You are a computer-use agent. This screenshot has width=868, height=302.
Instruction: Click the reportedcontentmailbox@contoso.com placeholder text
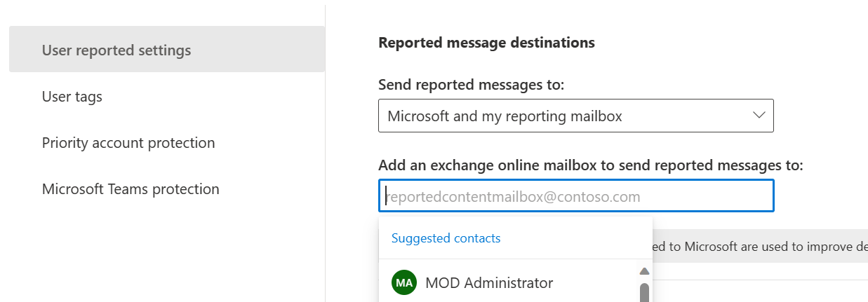point(514,197)
